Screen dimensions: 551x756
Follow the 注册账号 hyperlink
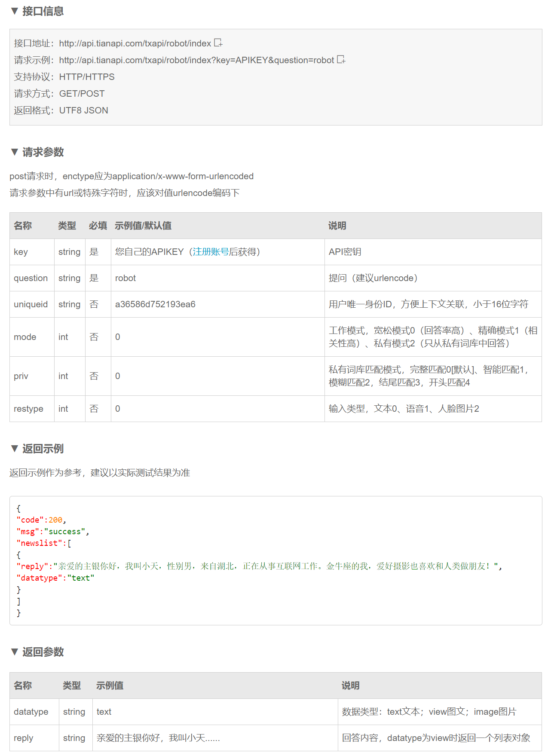[211, 252]
